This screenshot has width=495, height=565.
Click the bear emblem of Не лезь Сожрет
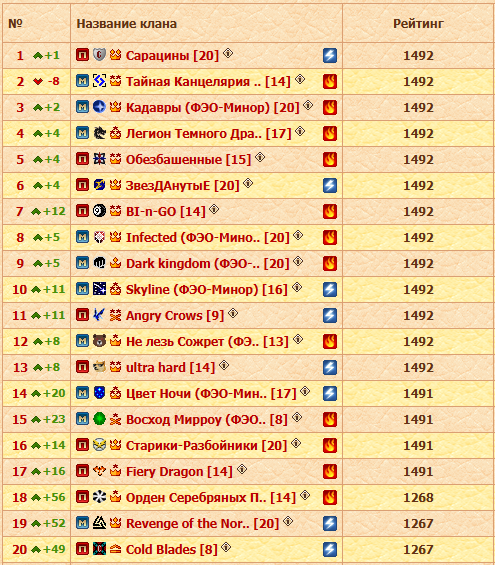coord(99,341)
